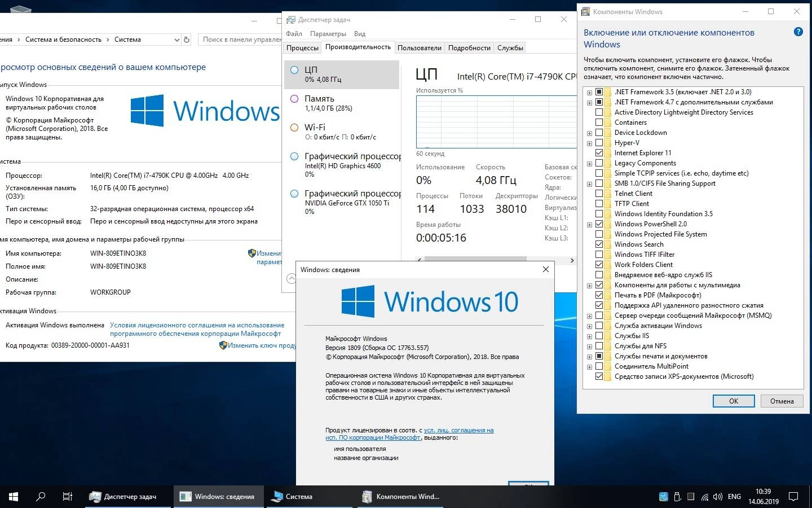812x508 pixels.
Task: Expand SMB 1.0/CIFS File Sharing Support node
Action: pos(589,184)
